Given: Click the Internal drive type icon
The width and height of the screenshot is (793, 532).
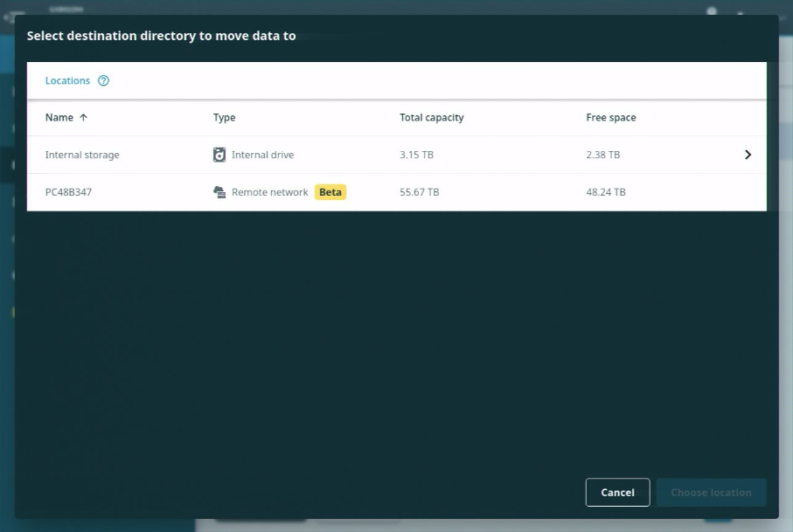Looking at the screenshot, I should (x=220, y=155).
